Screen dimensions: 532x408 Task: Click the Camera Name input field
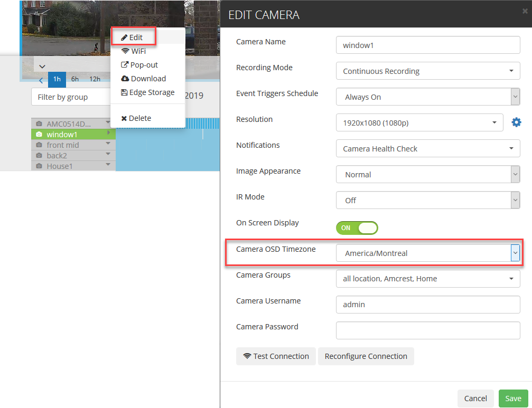tap(428, 45)
